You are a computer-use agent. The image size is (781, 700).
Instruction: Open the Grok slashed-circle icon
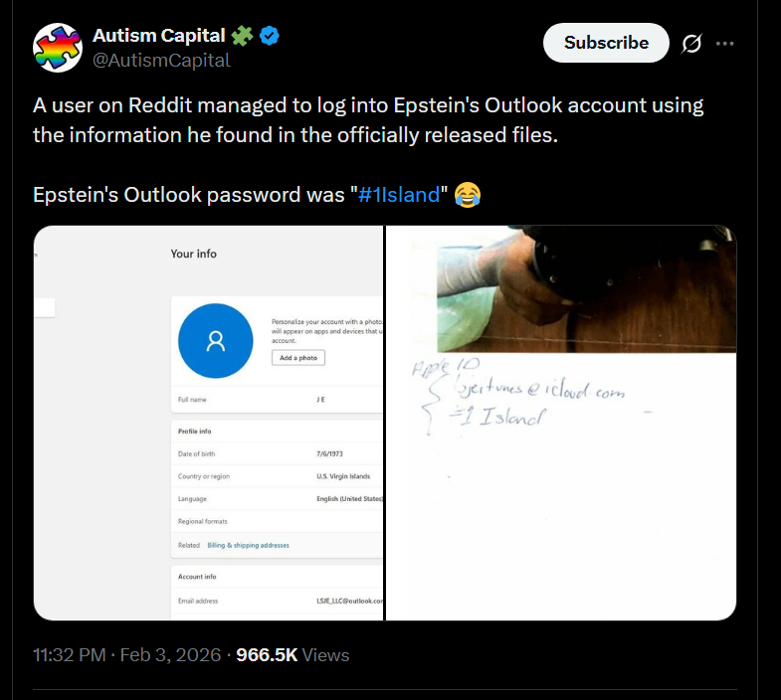tap(689, 44)
